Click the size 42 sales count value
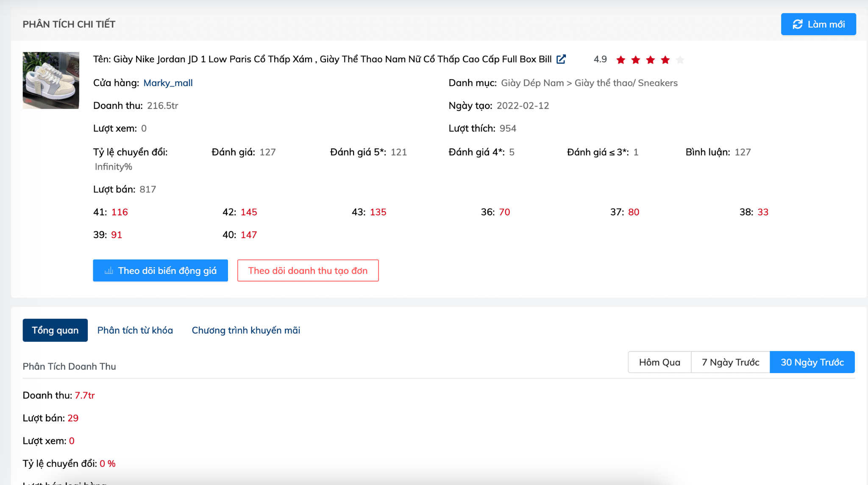Image resolution: width=868 pixels, height=485 pixels. (249, 212)
